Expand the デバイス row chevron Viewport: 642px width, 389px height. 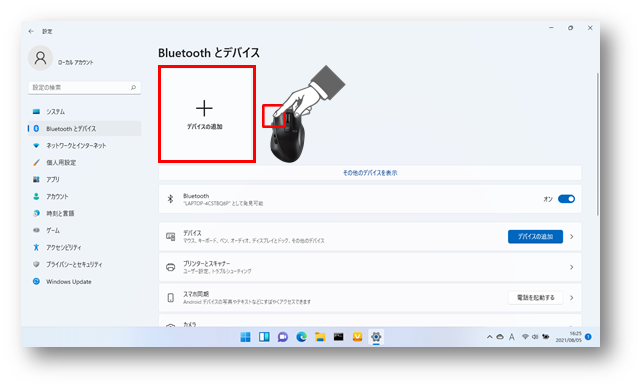(x=572, y=237)
